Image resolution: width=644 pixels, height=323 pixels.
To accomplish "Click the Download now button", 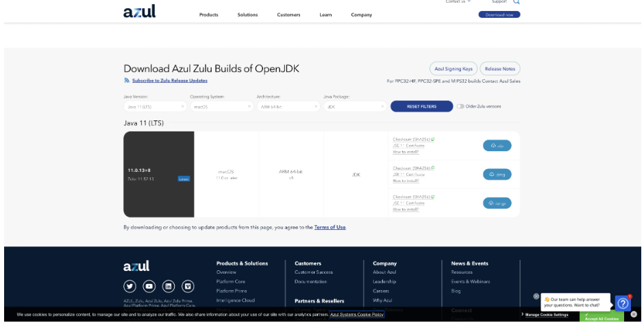I will coord(499,14).
